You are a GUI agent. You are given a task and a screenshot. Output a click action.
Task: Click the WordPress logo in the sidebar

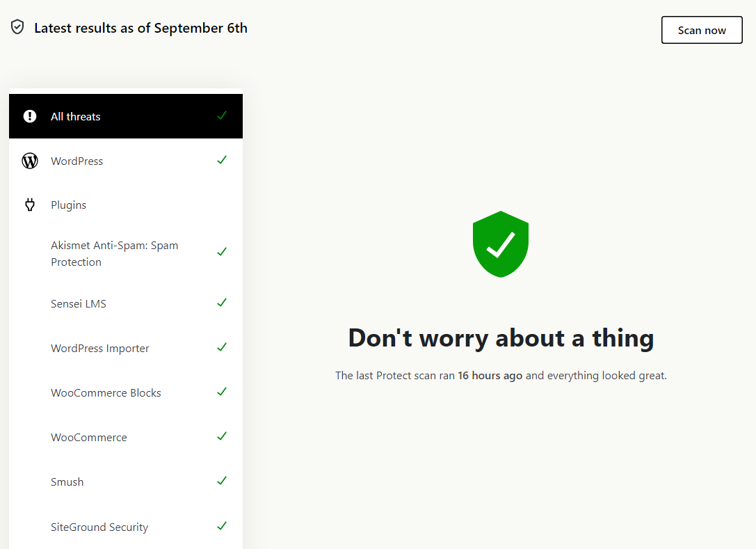pyautogui.click(x=29, y=160)
